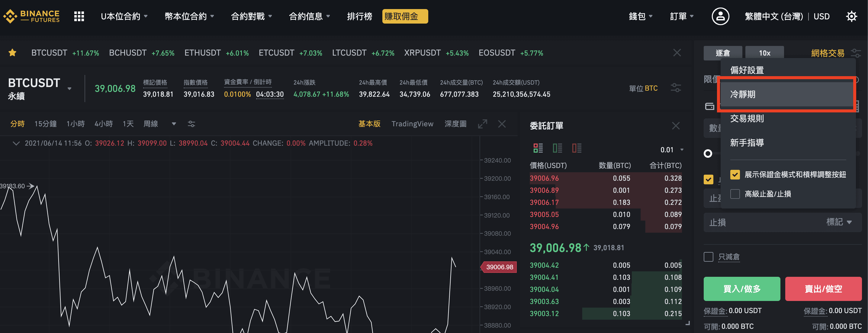Screen dimensions: 868x333
Task: Collapse the chart OHLC info chevron
Action: (16, 143)
